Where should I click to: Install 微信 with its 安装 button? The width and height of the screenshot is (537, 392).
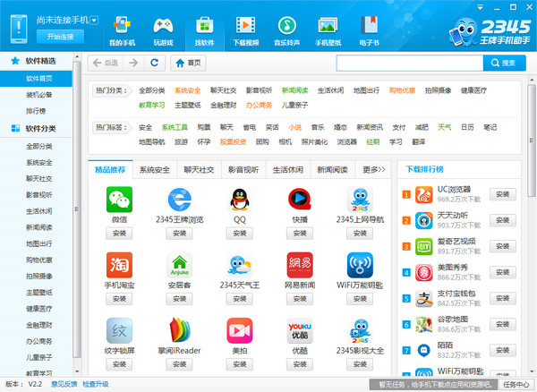119,234
